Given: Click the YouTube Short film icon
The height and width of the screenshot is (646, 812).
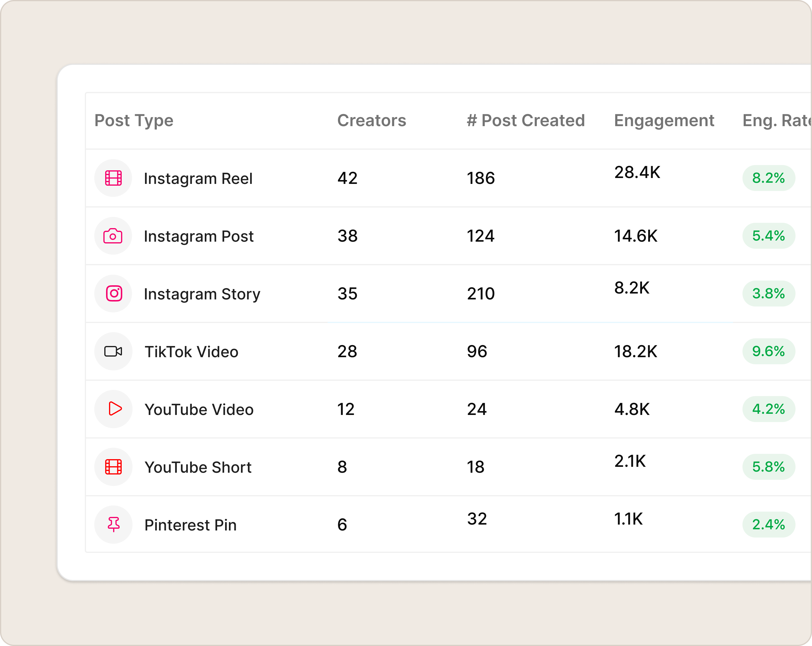Looking at the screenshot, I should (113, 467).
